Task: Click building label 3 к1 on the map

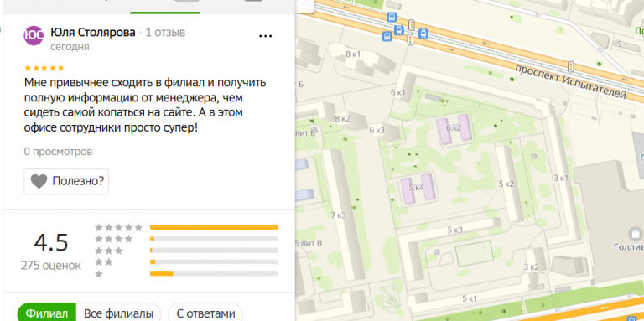Action: [561, 179]
